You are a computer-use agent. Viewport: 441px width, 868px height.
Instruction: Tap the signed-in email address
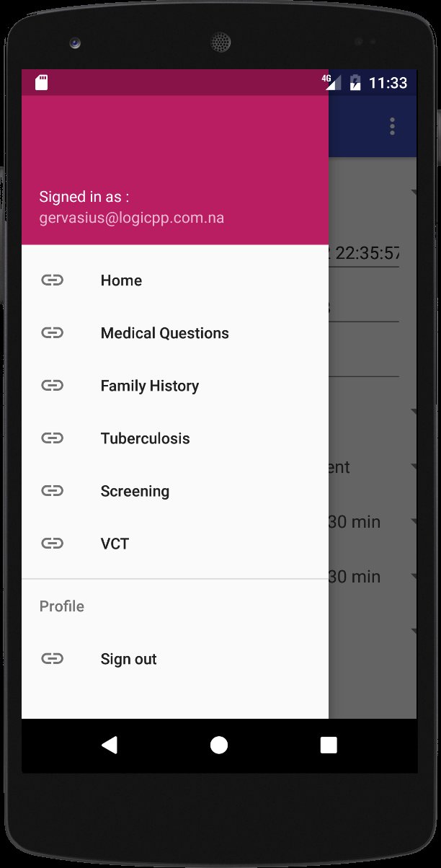pos(131,218)
